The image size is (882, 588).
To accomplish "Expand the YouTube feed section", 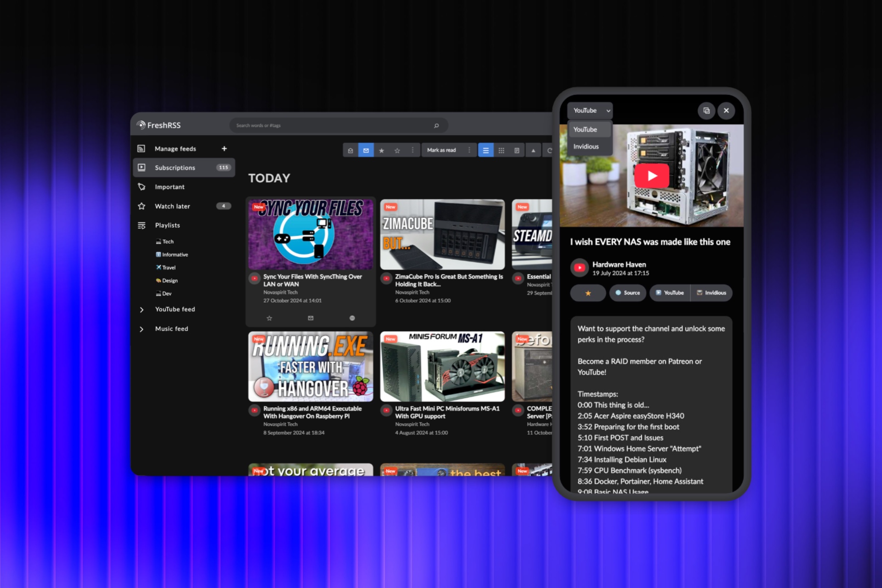I will coord(142,309).
